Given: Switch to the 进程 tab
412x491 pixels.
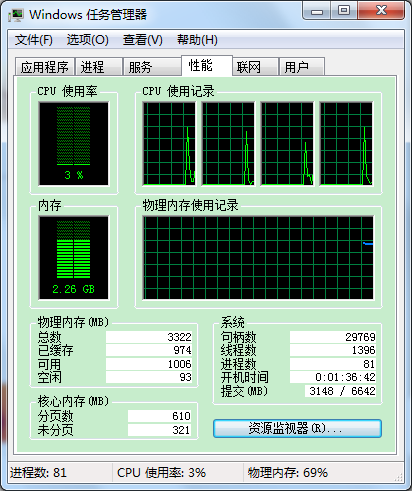Looking at the screenshot, I should 98,67.
